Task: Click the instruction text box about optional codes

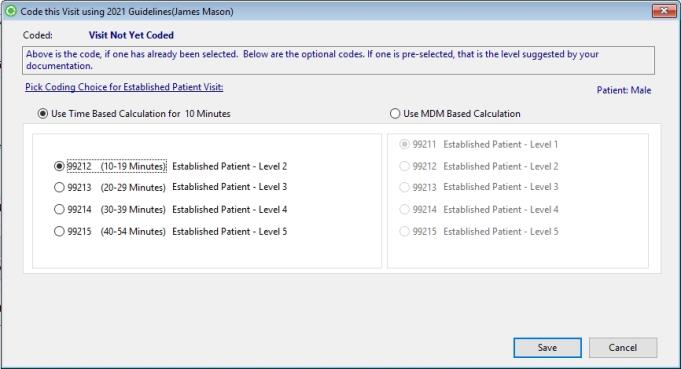Action: point(338,60)
